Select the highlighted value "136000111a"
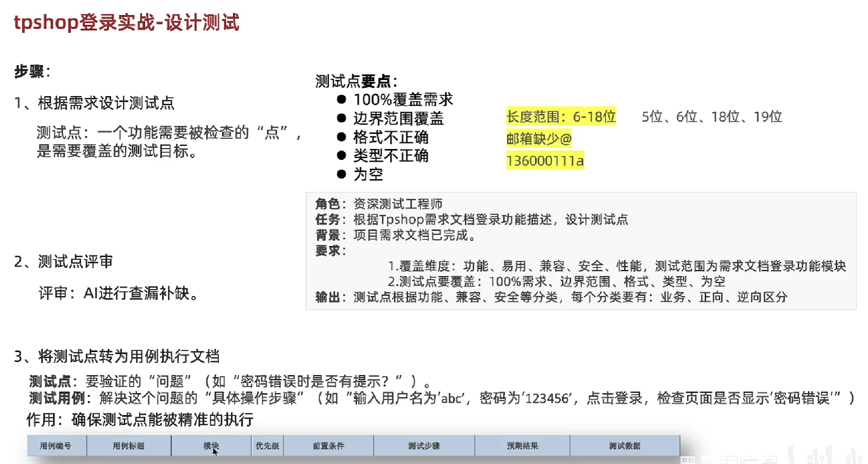Viewport: 868px width, 464px height. click(545, 160)
